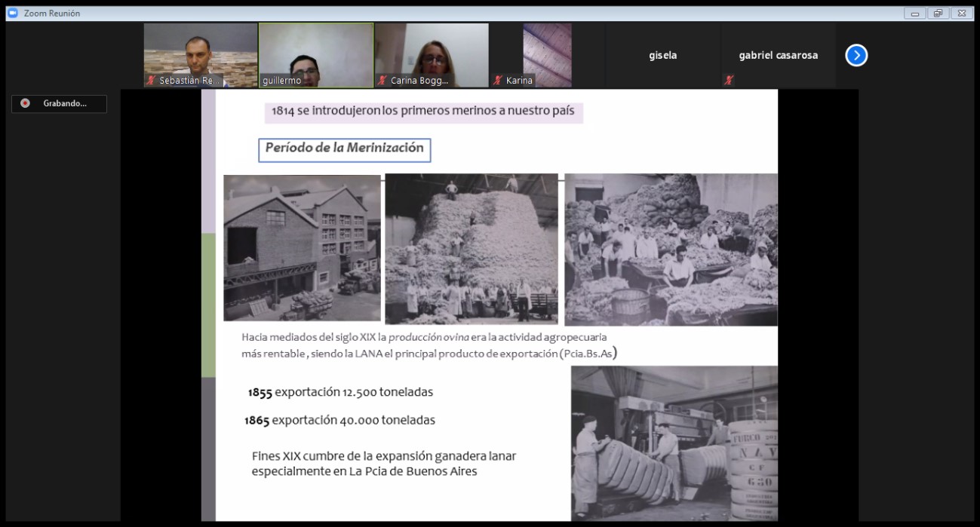
Task: Restore down the Zoom Reunión window
Action: coord(937,13)
